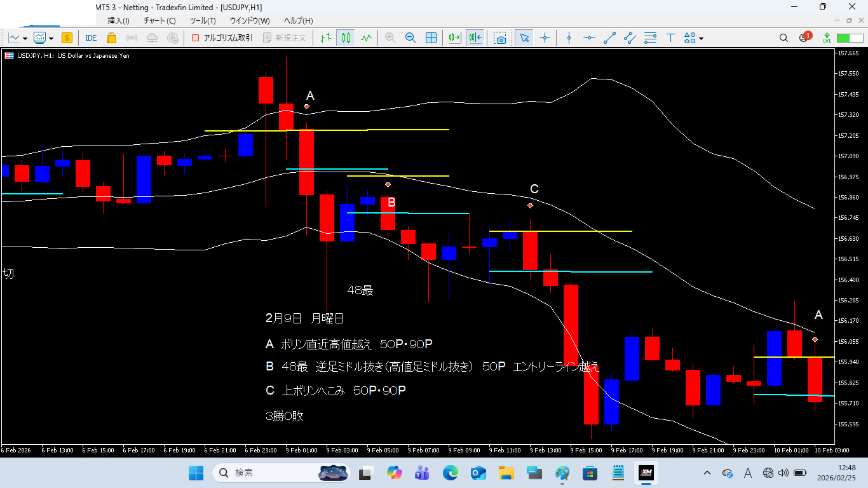Open the search magnifier in toolbar

(783, 38)
